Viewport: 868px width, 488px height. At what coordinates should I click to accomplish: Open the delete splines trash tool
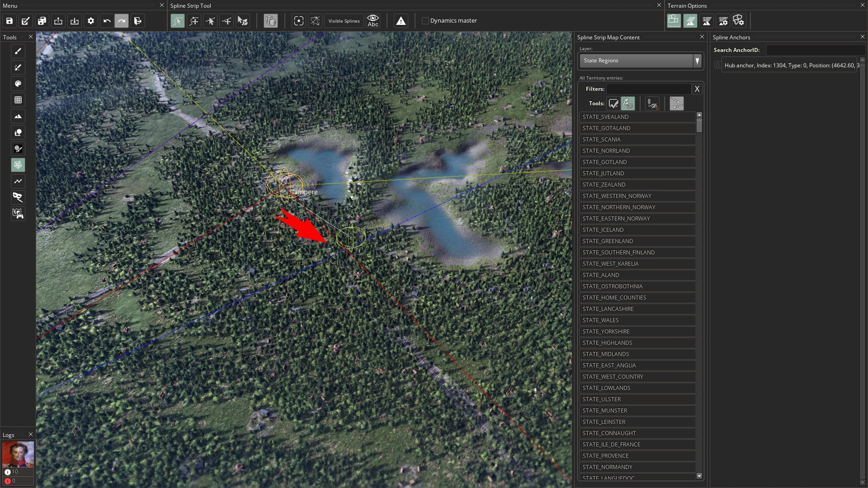click(270, 21)
